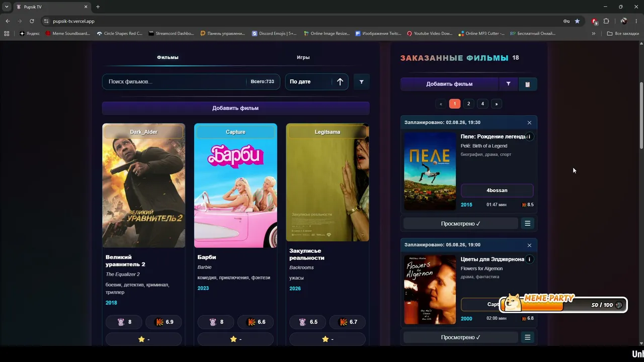
Task: Click Добавить фильм in the ordered films panel
Action: (x=449, y=84)
